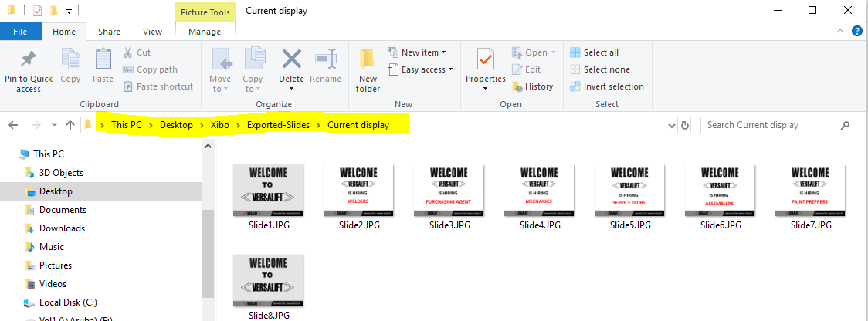Select the Slide7.JPG paint preppers thumbnail
The image size is (868, 321).
[x=811, y=191]
